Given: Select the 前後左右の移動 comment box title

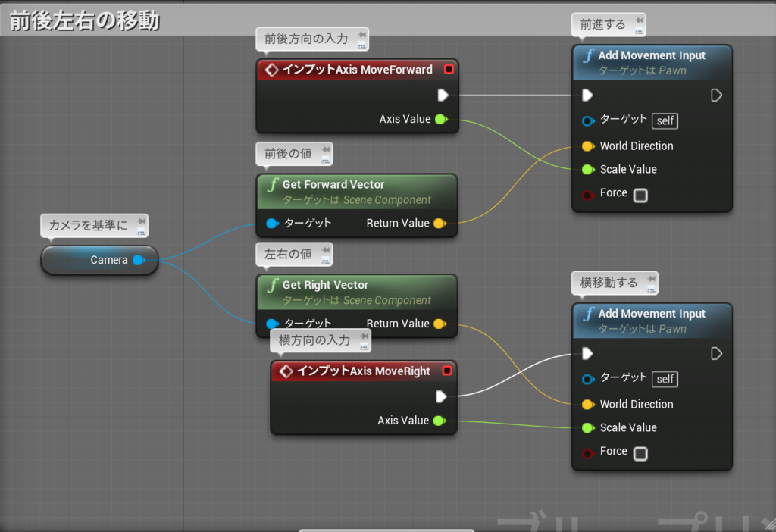Looking at the screenshot, I should click(x=85, y=20).
